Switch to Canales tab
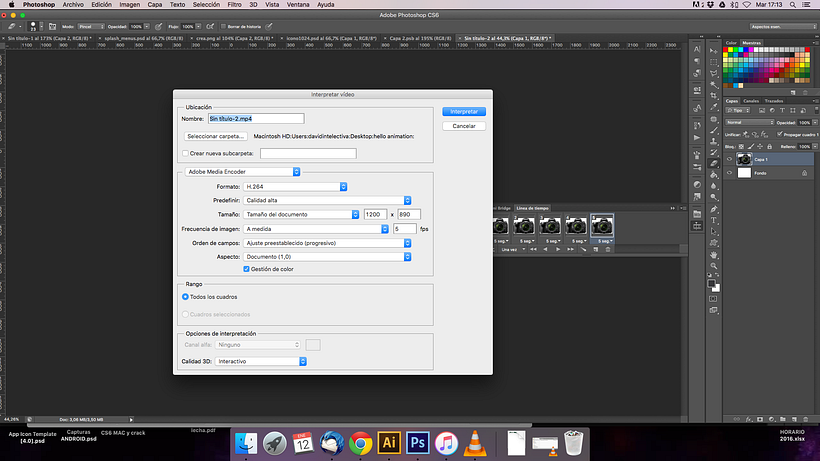The width and height of the screenshot is (820, 461). point(751,101)
